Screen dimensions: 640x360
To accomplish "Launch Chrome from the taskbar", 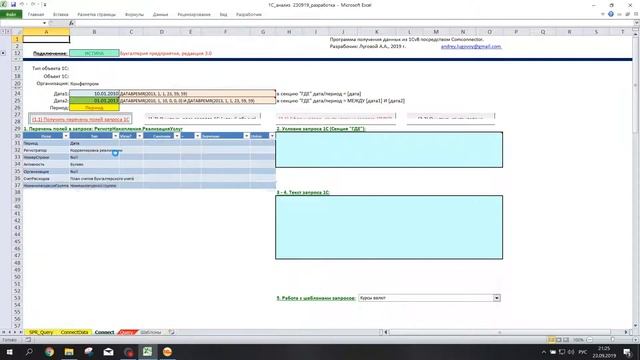I will pos(49,352).
